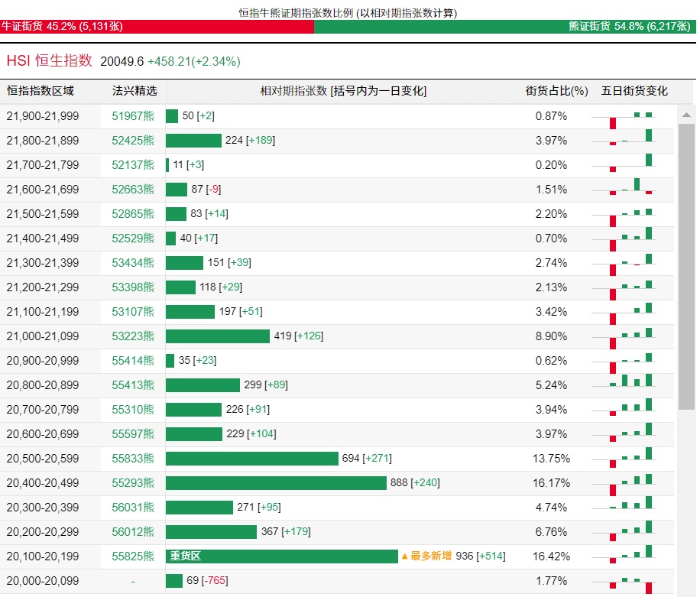The image size is (700, 597).
Task: Open the 55310熊 warrant link
Action: (x=133, y=410)
